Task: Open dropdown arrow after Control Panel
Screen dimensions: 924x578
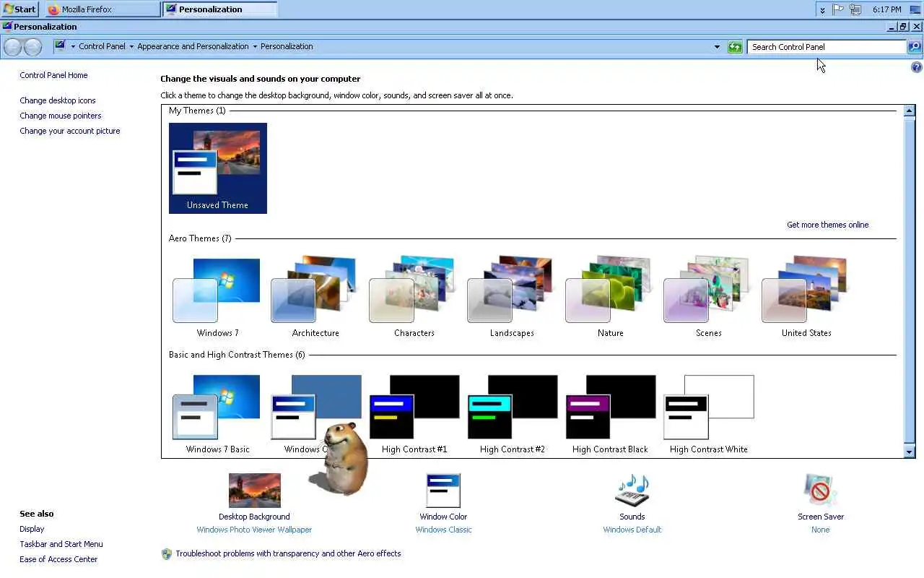Action: pos(131,46)
